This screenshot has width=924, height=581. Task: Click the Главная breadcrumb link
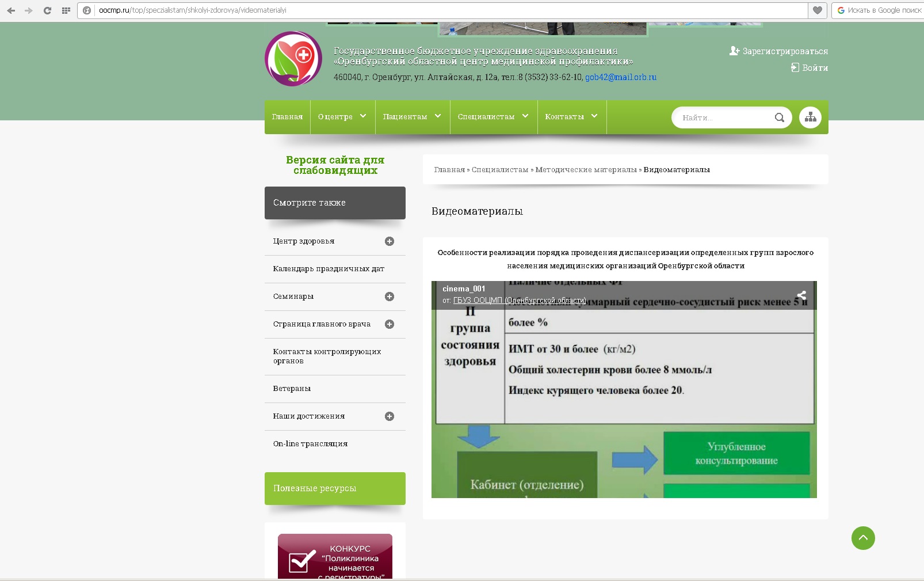tap(449, 170)
